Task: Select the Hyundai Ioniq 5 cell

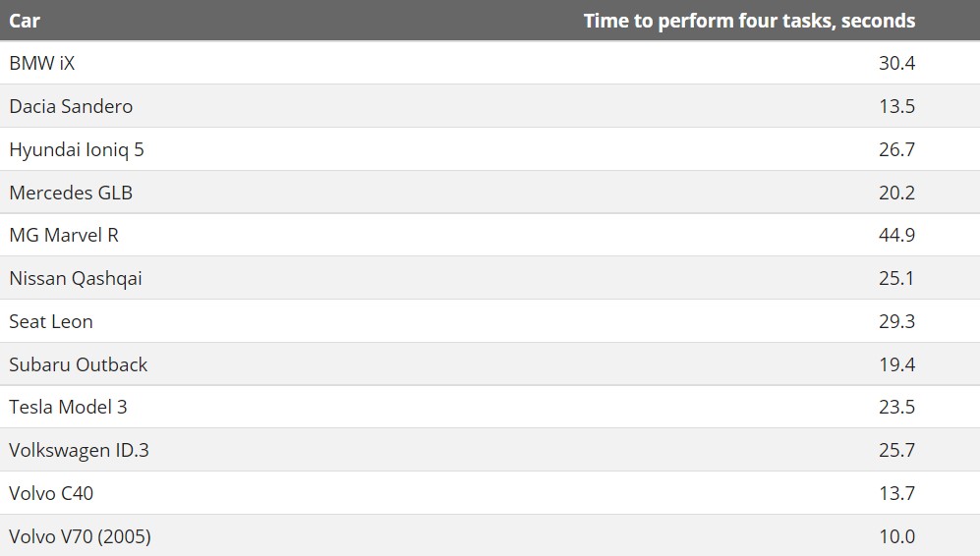Action: coord(77,149)
